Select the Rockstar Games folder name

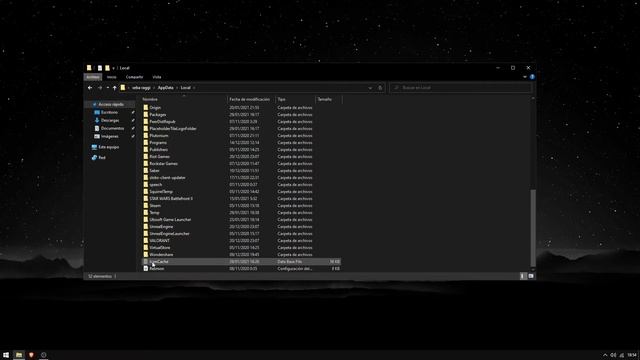click(163, 163)
